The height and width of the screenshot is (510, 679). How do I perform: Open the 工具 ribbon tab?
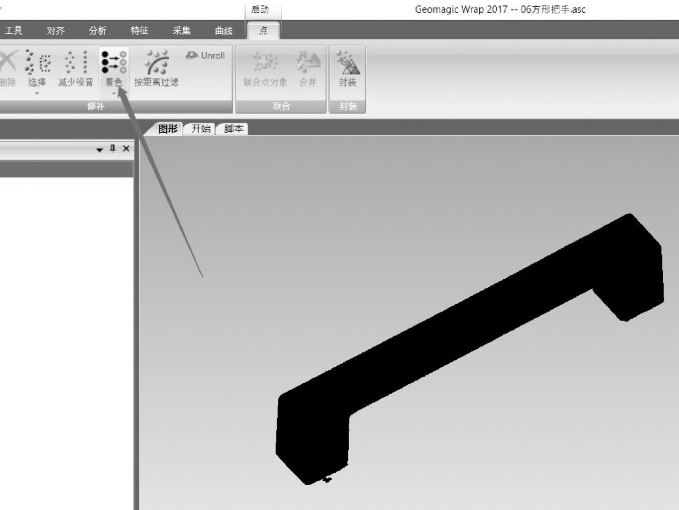(x=13, y=31)
